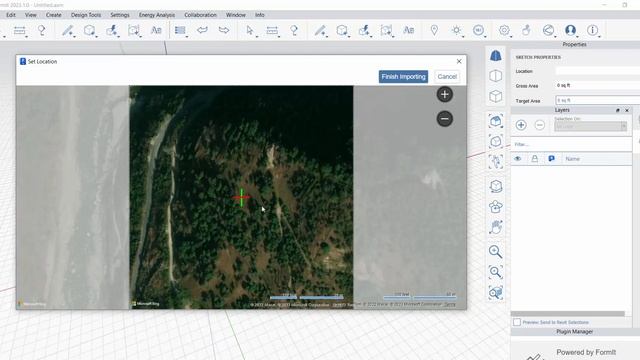640x360 pixels.
Task: Click the horizontal scrollbar under the layers list
Action: 568,313
